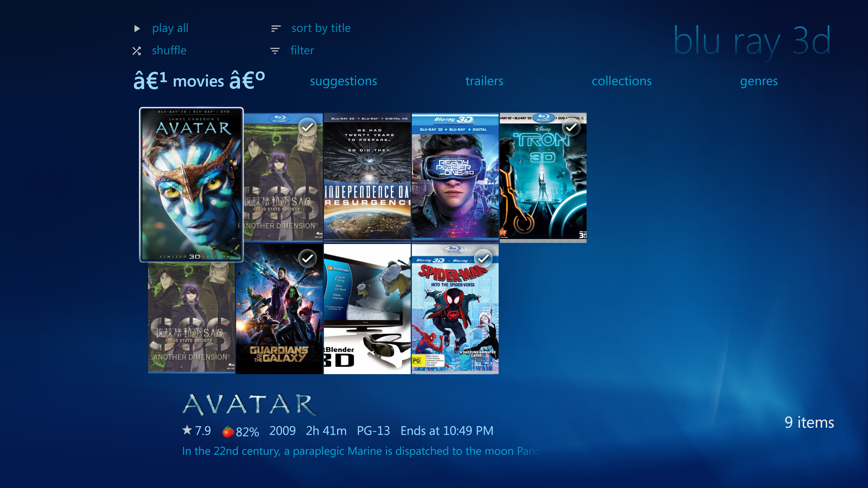Toggle watched checkmark on Solid State Society poster
This screenshot has width=868, height=488.
click(x=307, y=127)
